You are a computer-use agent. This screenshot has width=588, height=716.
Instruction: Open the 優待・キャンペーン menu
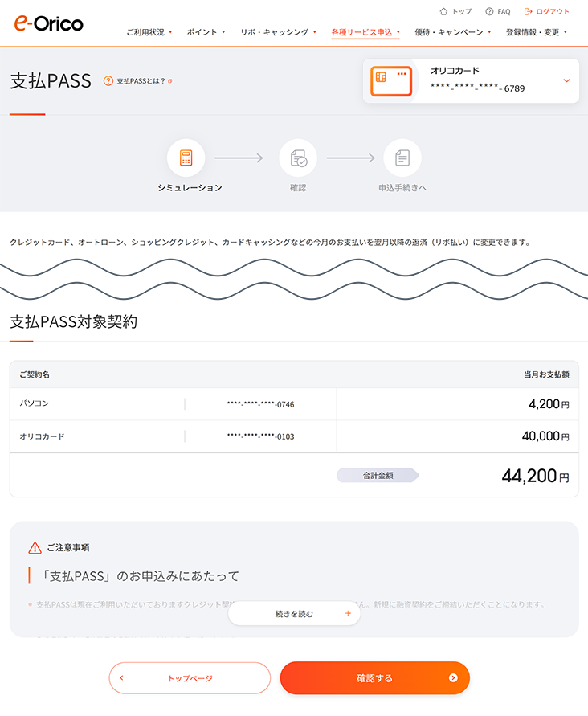tap(453, 32)
